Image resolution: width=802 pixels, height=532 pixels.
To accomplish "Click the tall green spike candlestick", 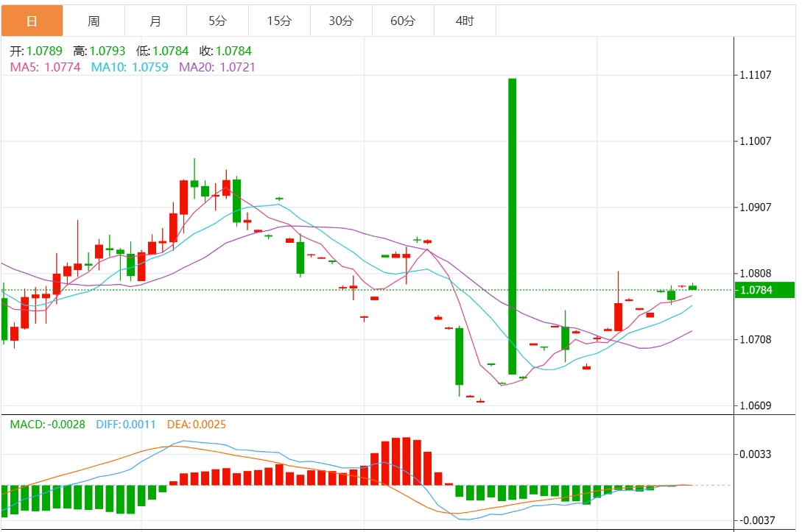I will 512,227.
